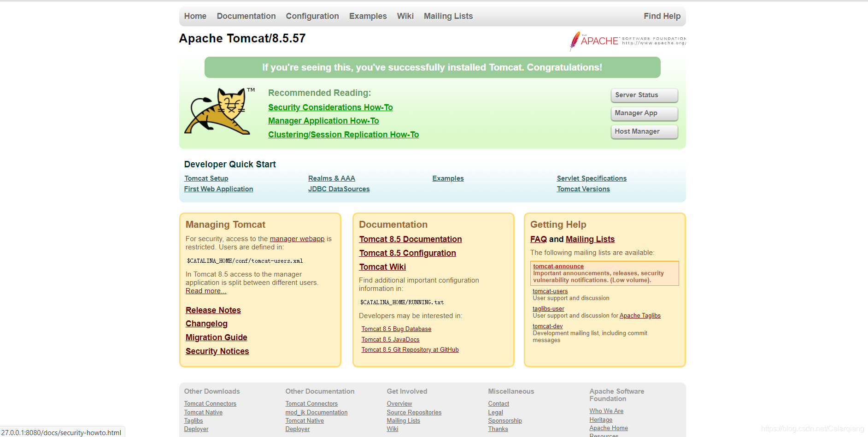Open Apache Home link
This screenshot has height=437, width=868.
[x=609, y=428]
